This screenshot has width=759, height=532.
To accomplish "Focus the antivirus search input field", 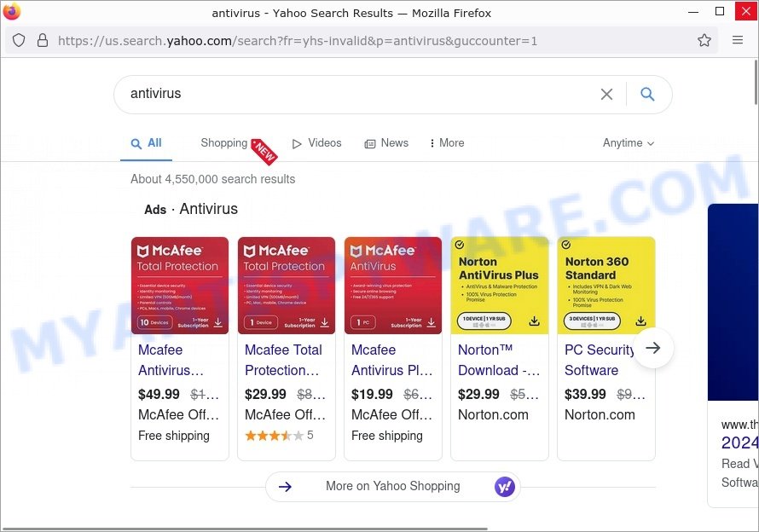I will pos(358,94).
